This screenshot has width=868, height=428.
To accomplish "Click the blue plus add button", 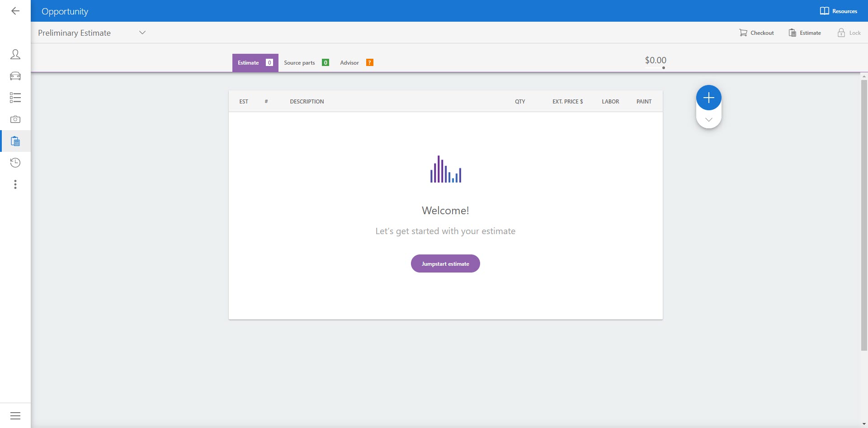I will click(x=708, y=98).
